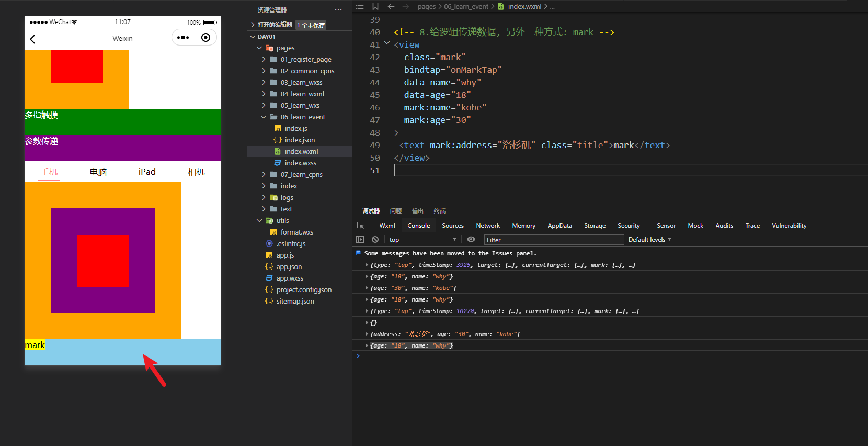The height and width of the screenshot is (446, 868).
Task: Open the Default levels dropdown
Action: point(650,240)
